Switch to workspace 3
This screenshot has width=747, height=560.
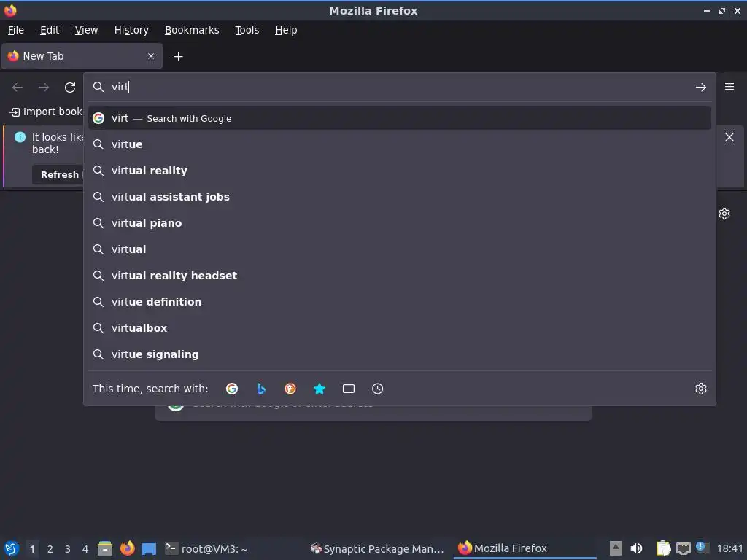coord(68,549)
